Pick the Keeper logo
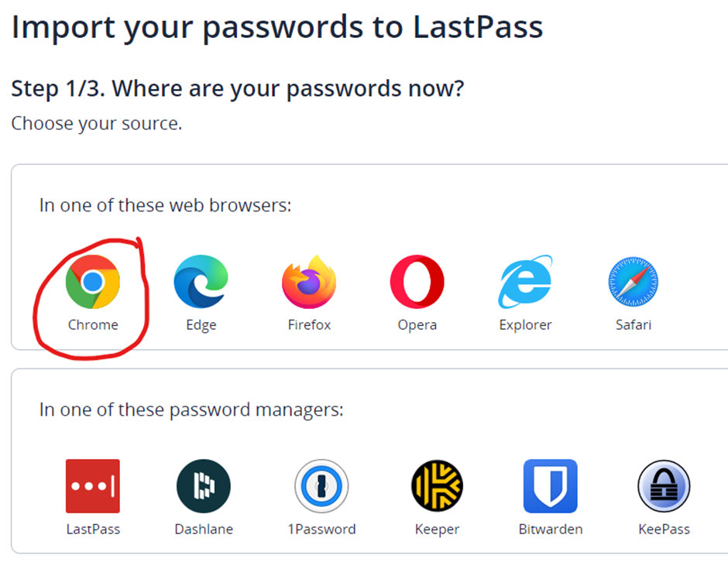This screenshot has width=728, height=569. [x=437, y=486]
